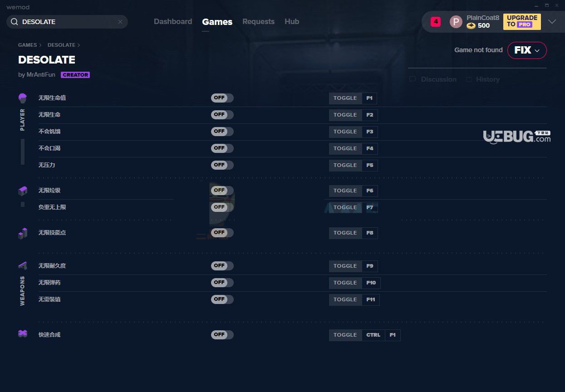Open the red notifications badge
This screenshot has height=392, width=565.
tap(436, 21)
